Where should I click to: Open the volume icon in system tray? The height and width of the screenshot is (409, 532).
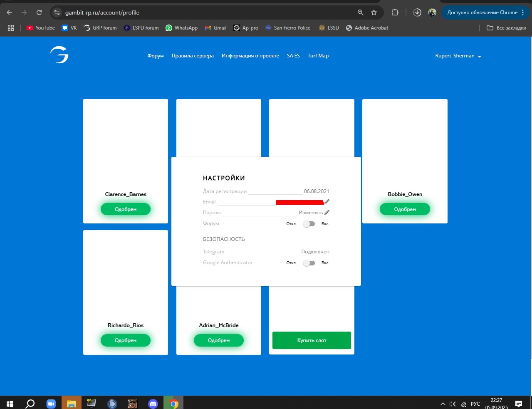[x=453, y=404]
